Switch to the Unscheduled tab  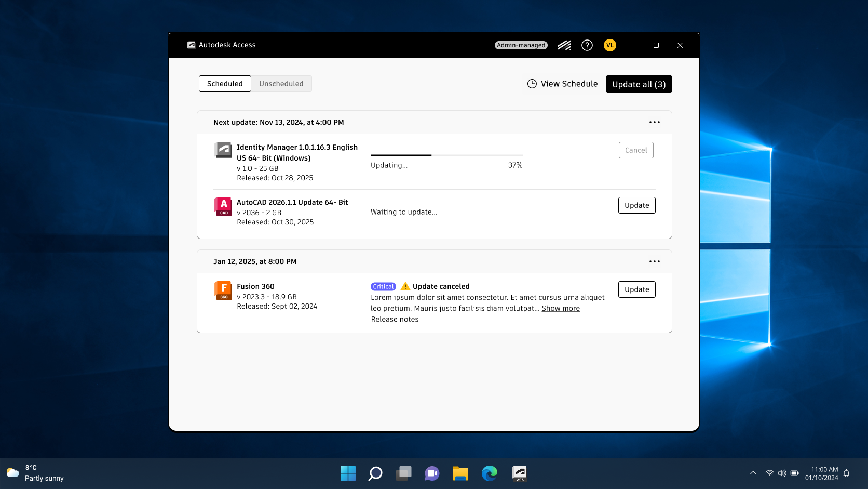point(281,84)
